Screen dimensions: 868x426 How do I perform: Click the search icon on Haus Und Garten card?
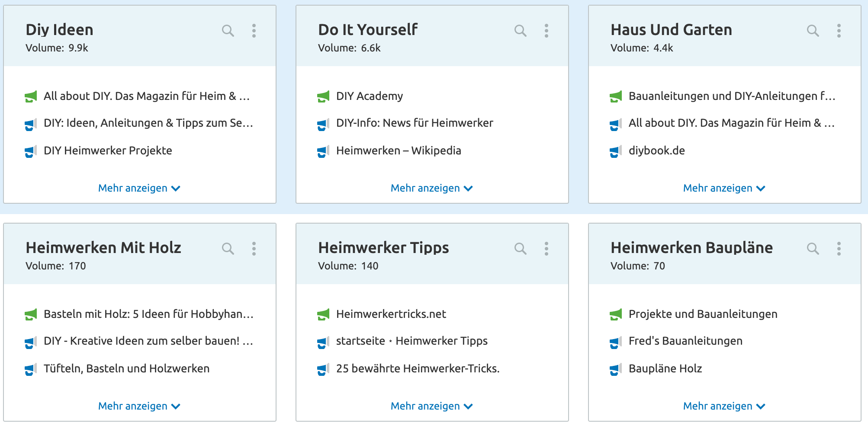point(813,31)
